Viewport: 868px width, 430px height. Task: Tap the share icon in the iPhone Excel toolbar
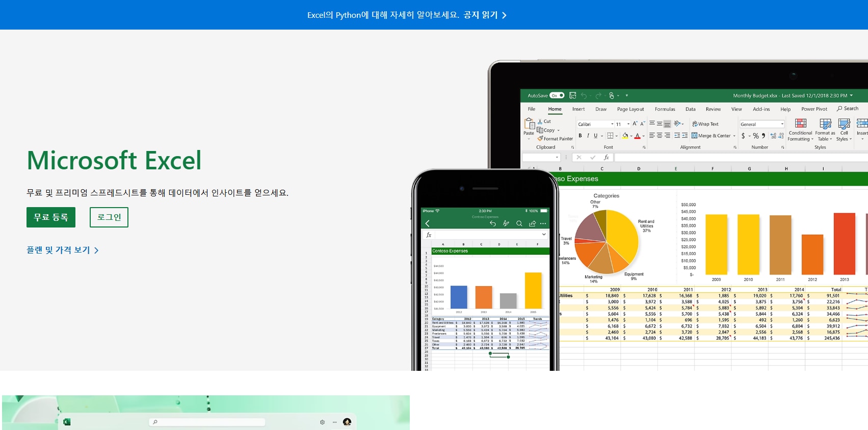click(x=532, y=223)
